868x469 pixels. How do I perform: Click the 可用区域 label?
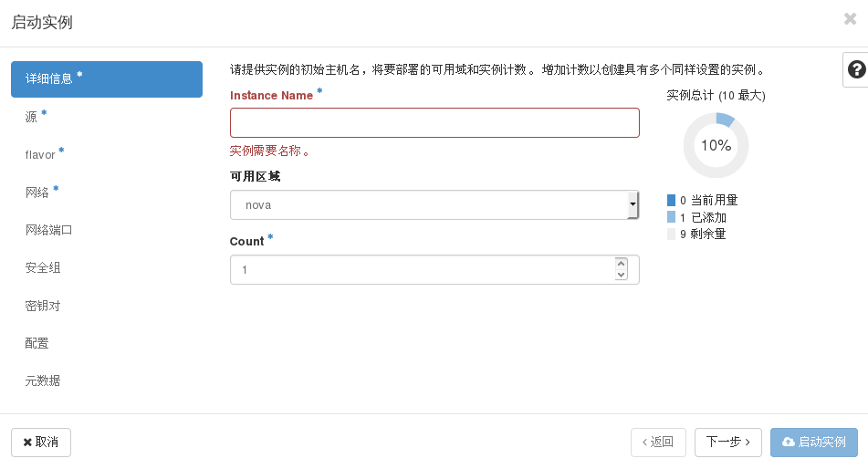[256, 177]
